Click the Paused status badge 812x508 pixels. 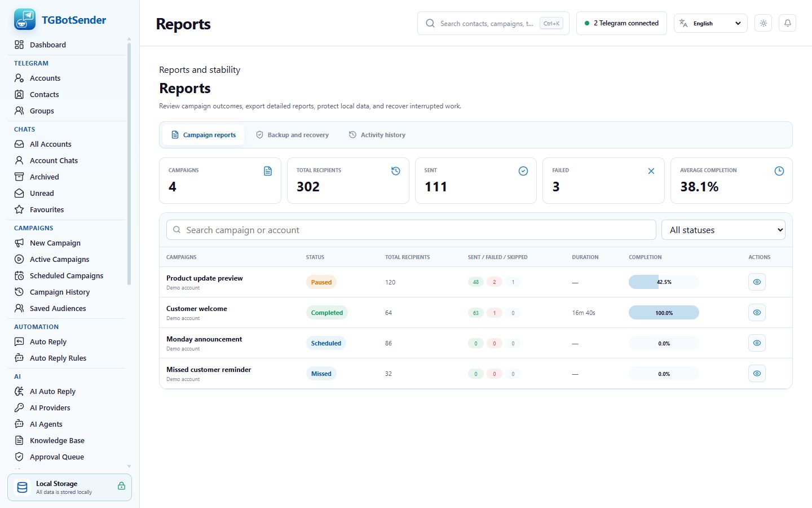pyautogui.click(x=321, y=282)
